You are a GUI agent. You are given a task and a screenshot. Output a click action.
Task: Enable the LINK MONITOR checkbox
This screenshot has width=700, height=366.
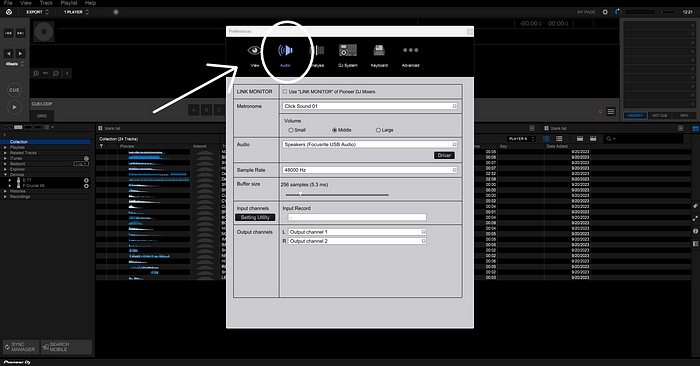285,92
